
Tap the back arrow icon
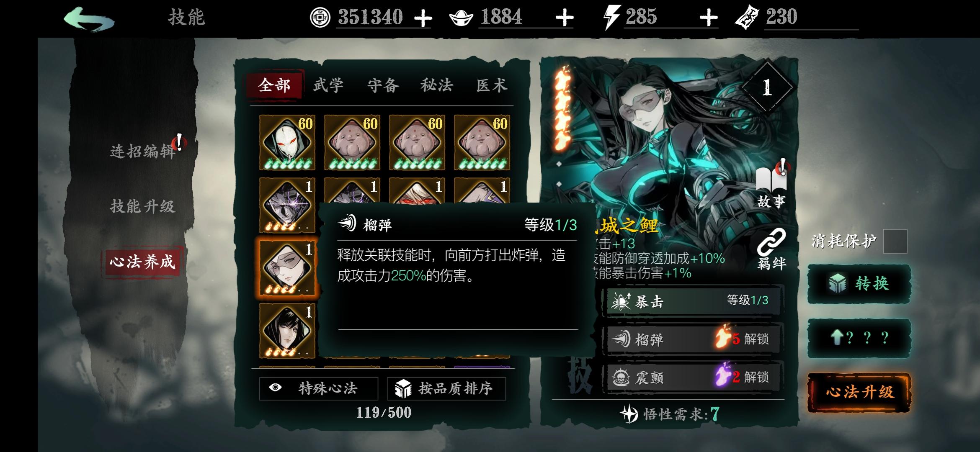coord(89,19)
